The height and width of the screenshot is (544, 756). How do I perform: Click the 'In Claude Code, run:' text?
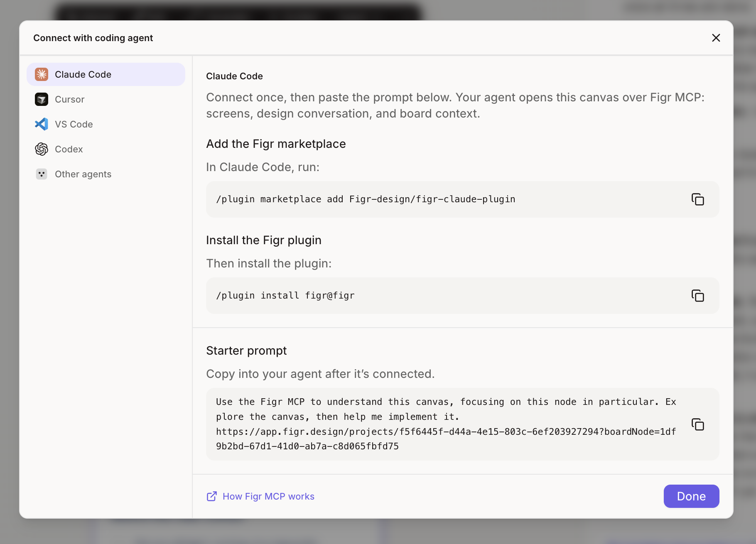pyautogui.click(x=263, y=167)
